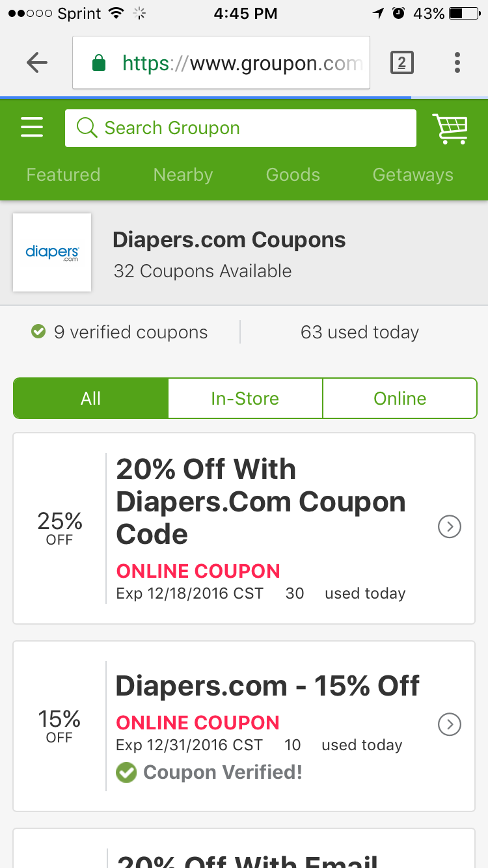This screenshot has width=488, height=868.
Task: Tap the green verified coupons checkmark
Action: point(38,332)
